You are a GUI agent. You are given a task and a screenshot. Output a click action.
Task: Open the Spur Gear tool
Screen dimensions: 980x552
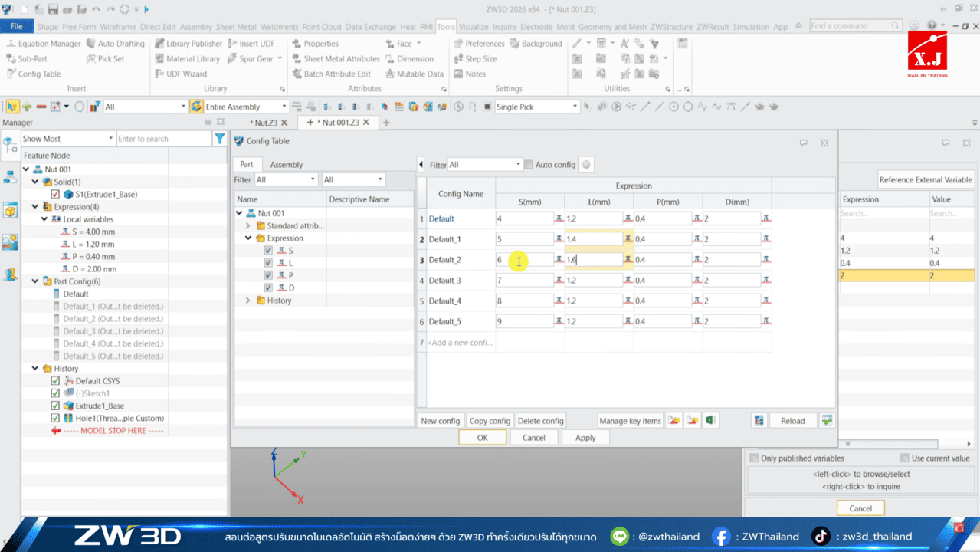pyautogui.click(x=251, y=59)
